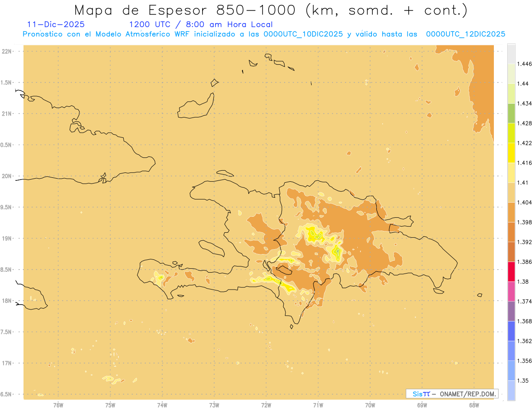This screenshot has width=532, height=411.
Task: Pick the pink legend swatch between 1.374 and 1.38
Action: point(511,291)
